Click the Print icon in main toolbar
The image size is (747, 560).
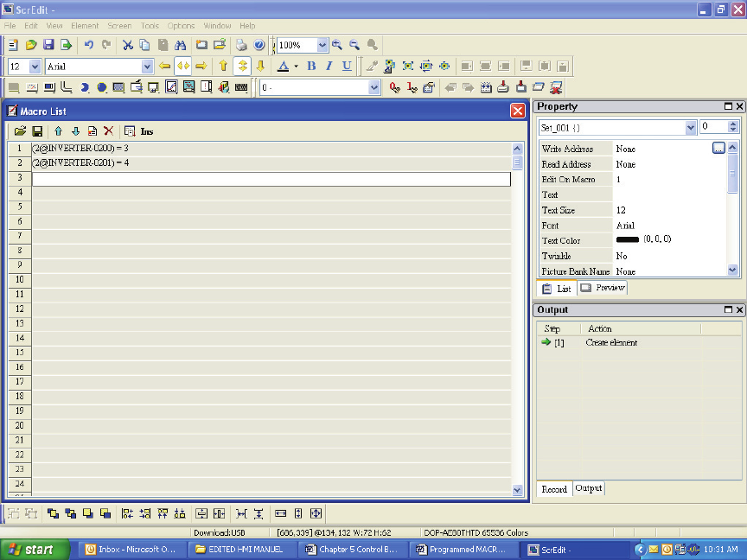(x=242, y=45)
